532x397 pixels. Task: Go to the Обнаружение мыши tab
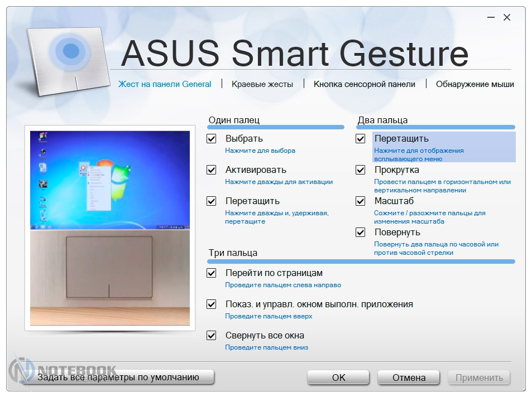coord(475,84)
